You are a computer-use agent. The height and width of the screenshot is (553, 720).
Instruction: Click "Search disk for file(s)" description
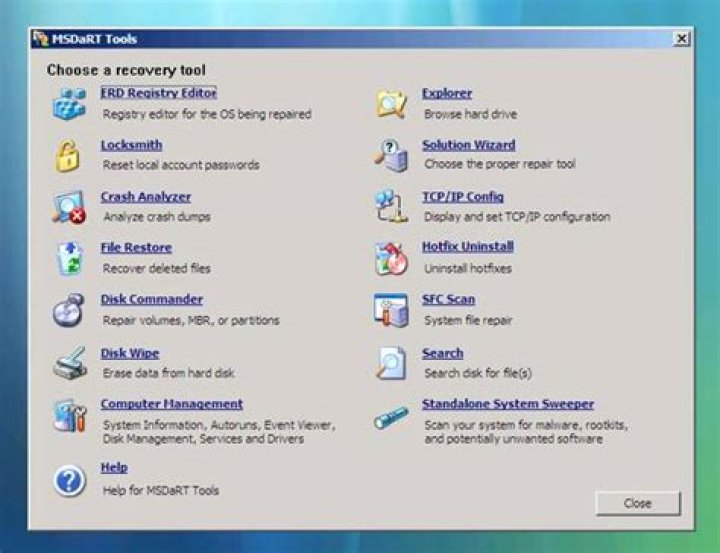tap(478, 373)
